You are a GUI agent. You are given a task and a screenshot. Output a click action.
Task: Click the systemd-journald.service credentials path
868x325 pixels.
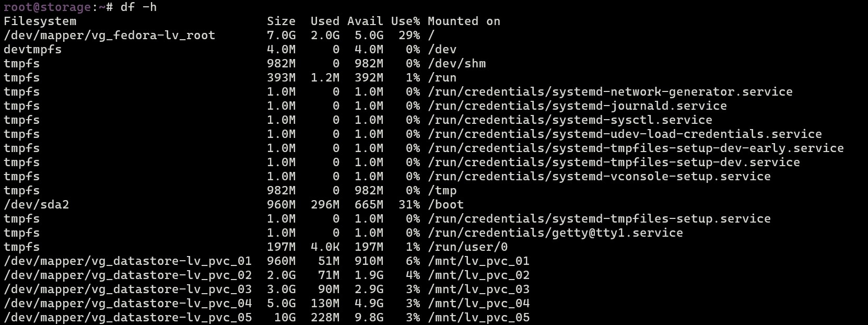click(577, 106)
